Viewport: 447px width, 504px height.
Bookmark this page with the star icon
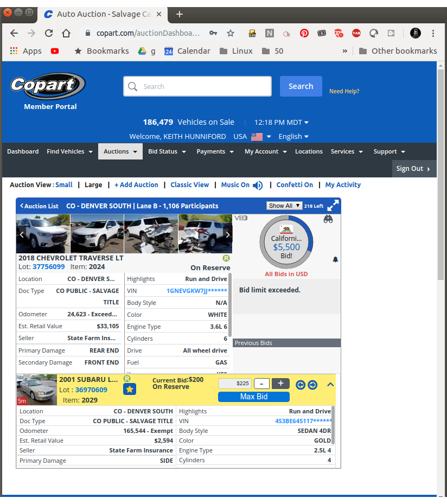(231, 33)
